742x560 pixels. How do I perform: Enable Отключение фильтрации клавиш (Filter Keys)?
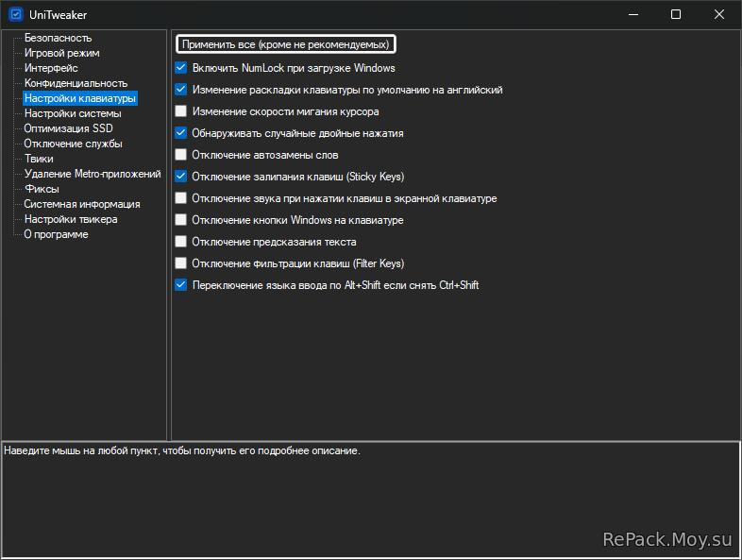pos(180,263)
